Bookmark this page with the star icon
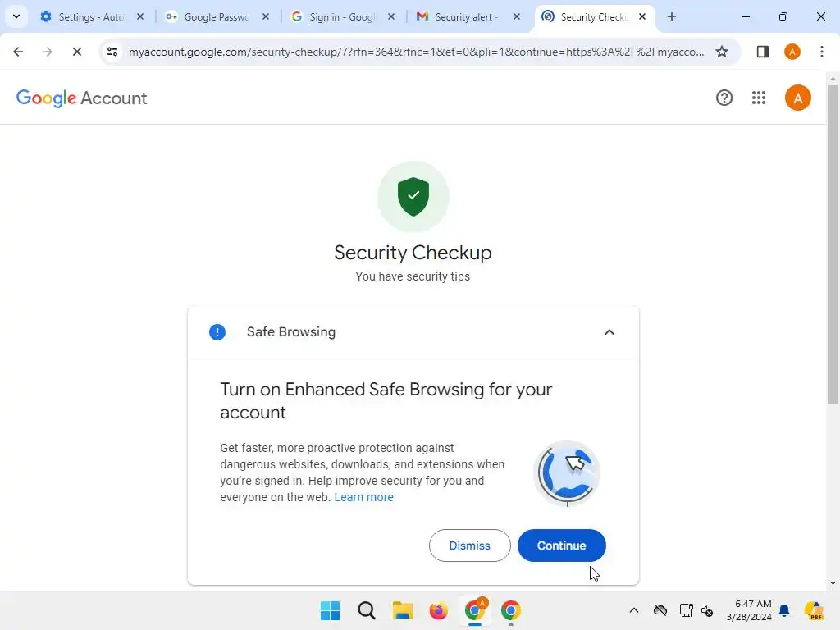The height and width of the screenshot is (630, 840). tap(722, 52)
